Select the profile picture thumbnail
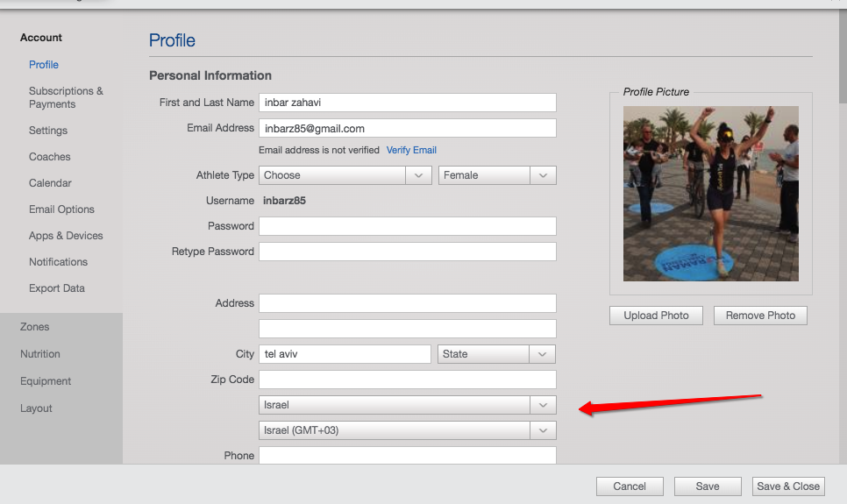The width and height of the screenshot is (847, 504). tap(711, 194)
